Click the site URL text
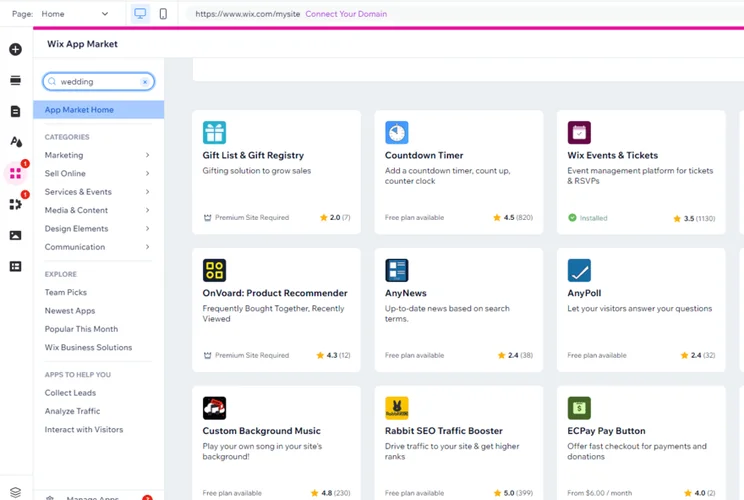744x500 pixels. [248, 14]
